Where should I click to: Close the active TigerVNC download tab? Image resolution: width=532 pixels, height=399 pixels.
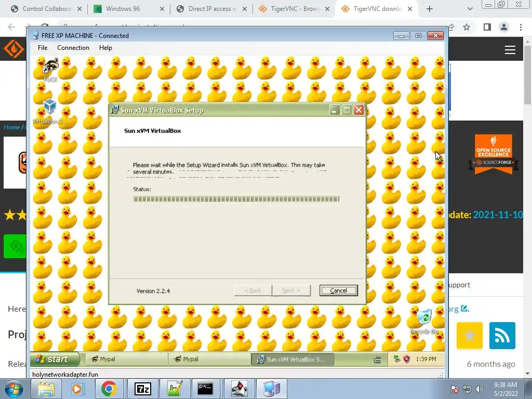[x=410, y=9]
